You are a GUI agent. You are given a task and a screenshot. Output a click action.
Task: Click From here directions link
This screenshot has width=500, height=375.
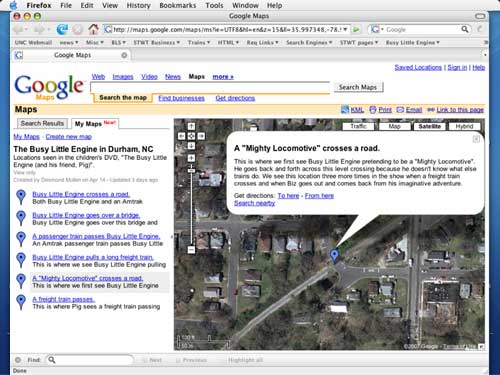pyautogui.click(x=319, y=196)
